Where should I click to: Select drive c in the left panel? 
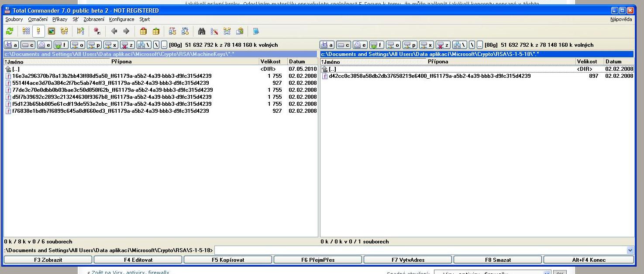28,45
